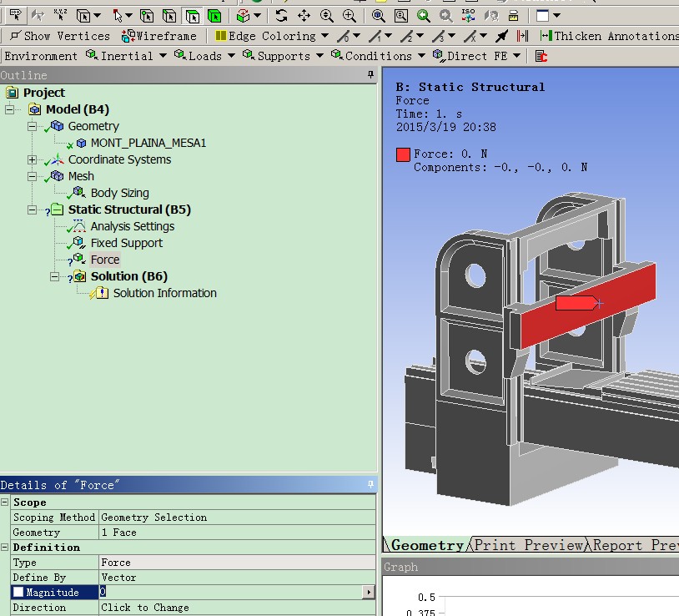This screenshot has width=679, height=616.
Task: Open the Supports dropdown menu
Action: [x=283, y=56]
